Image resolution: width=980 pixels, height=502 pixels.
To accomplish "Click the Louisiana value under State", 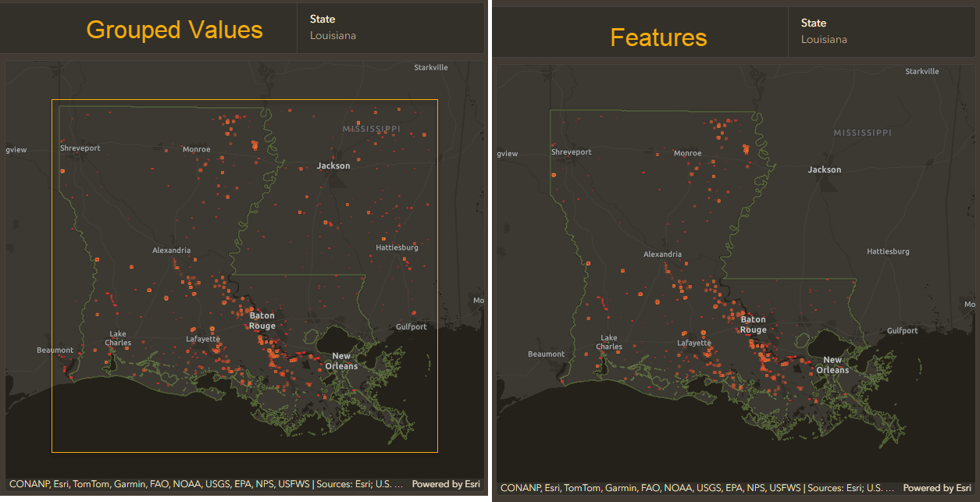I will (x=333, y=35).
